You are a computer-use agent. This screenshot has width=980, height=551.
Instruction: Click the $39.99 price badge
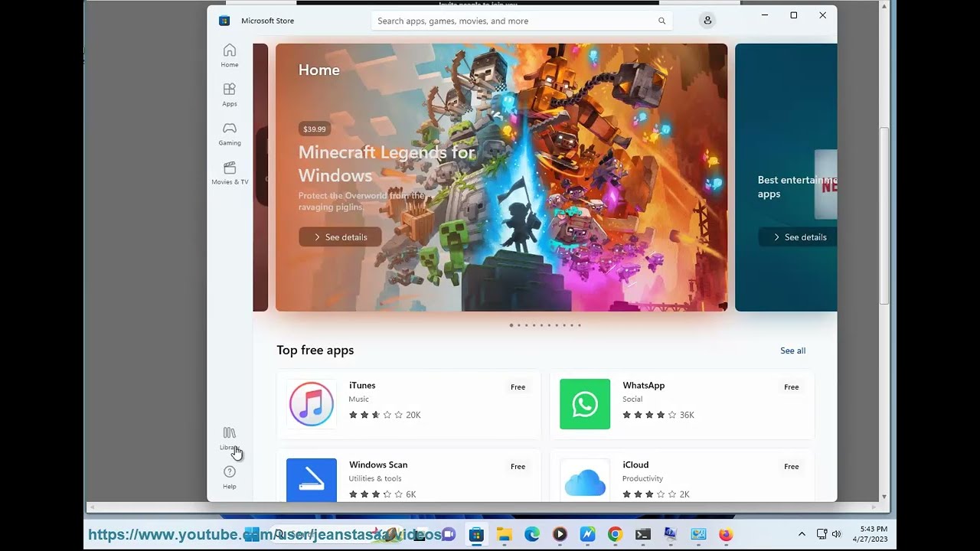point(314,129)
